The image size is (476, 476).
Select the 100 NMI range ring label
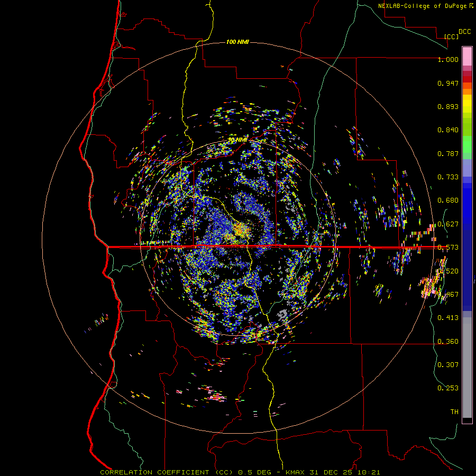point(237,42)
